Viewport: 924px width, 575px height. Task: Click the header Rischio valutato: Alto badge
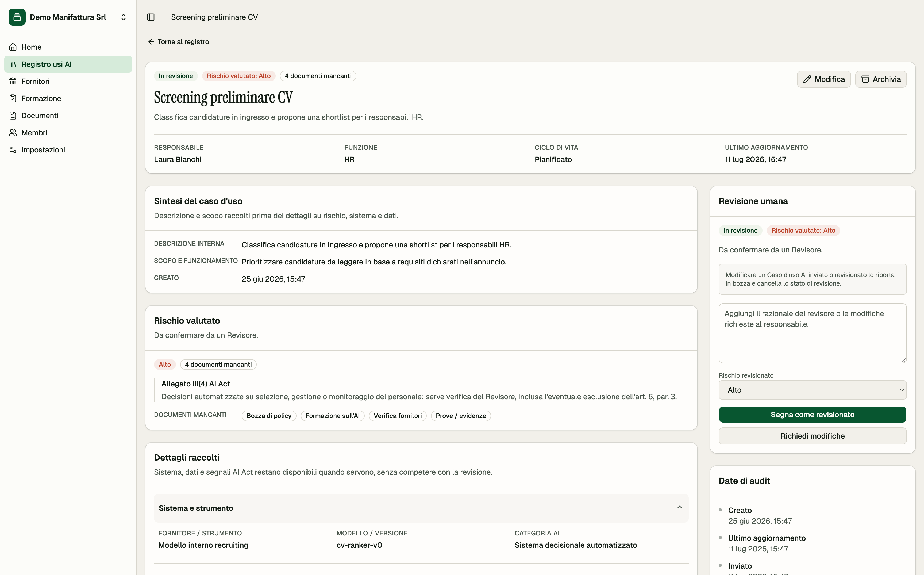tap(239, 76)
